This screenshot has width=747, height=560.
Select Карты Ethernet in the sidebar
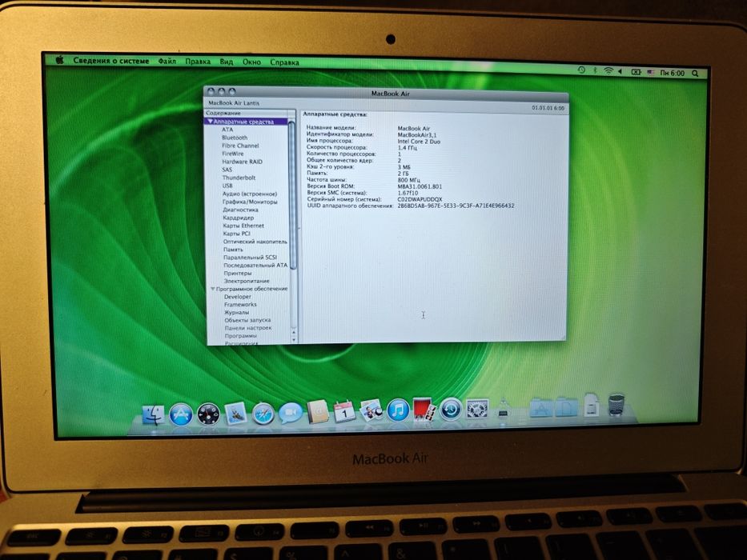point(243,226)
